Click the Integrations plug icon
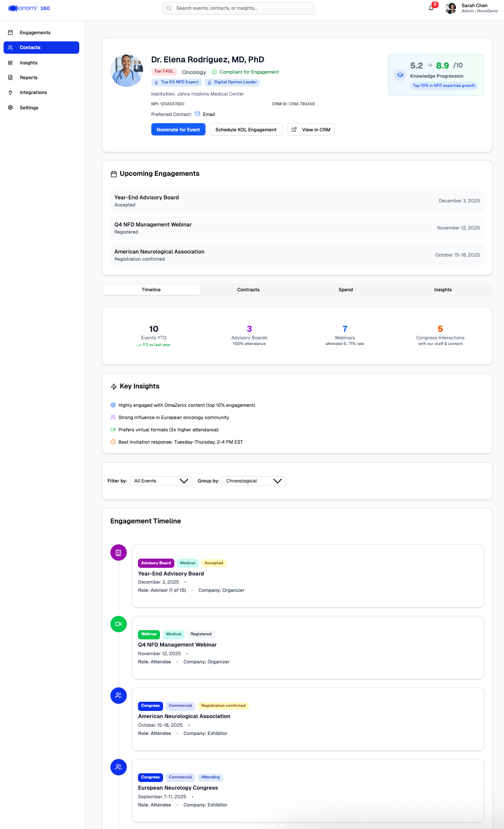504x829 pixels. [10, 93]
